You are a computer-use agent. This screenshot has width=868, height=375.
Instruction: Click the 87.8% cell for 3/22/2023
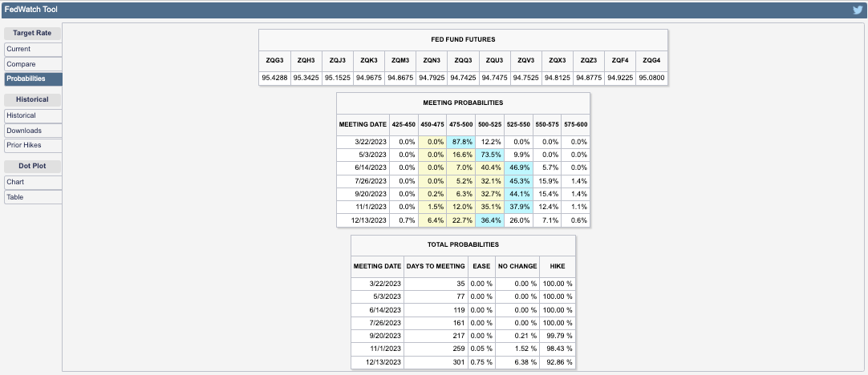[460, 142]
